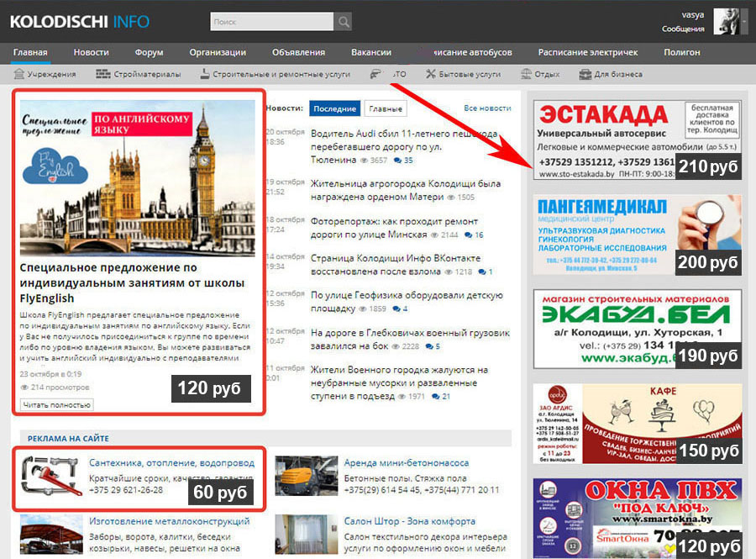Click the comments icon for ВКонтакте news
Screen dimensions: 756x559
(x=481, y=272)
